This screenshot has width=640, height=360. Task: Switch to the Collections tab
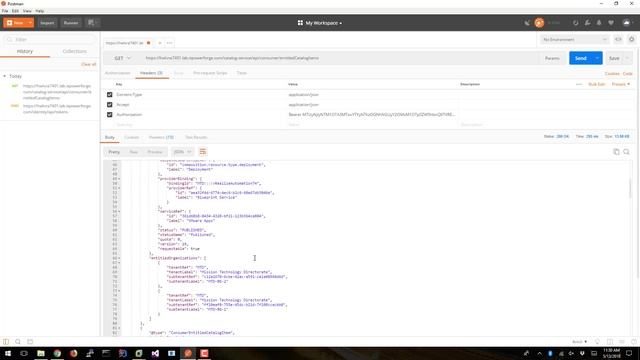(x=74, y=51)
